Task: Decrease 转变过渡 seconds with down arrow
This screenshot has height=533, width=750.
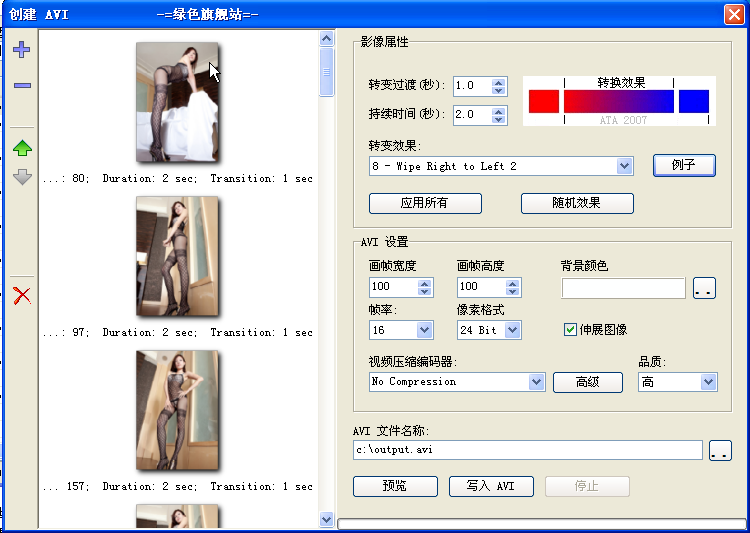Action: 498,91
